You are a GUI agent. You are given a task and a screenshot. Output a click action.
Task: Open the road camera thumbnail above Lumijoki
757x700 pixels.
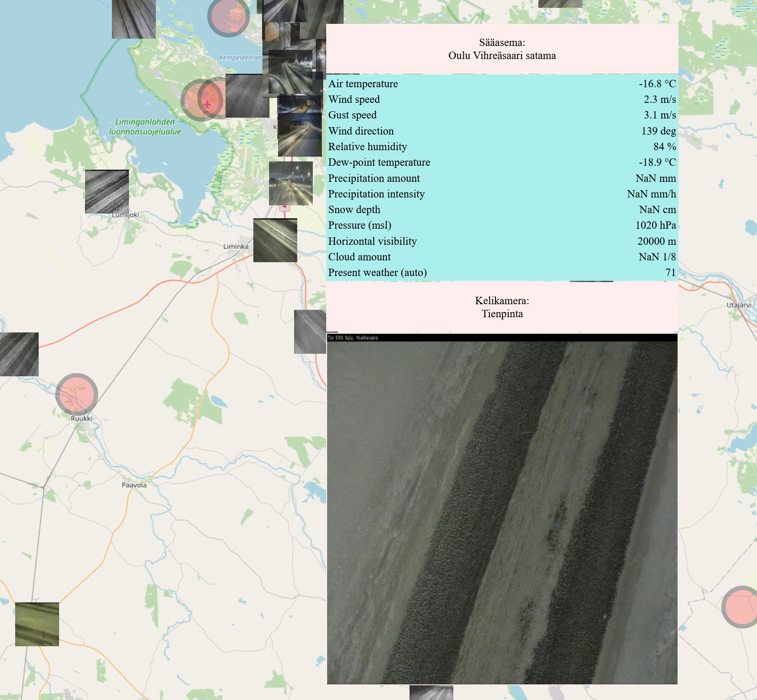(107, 191)
